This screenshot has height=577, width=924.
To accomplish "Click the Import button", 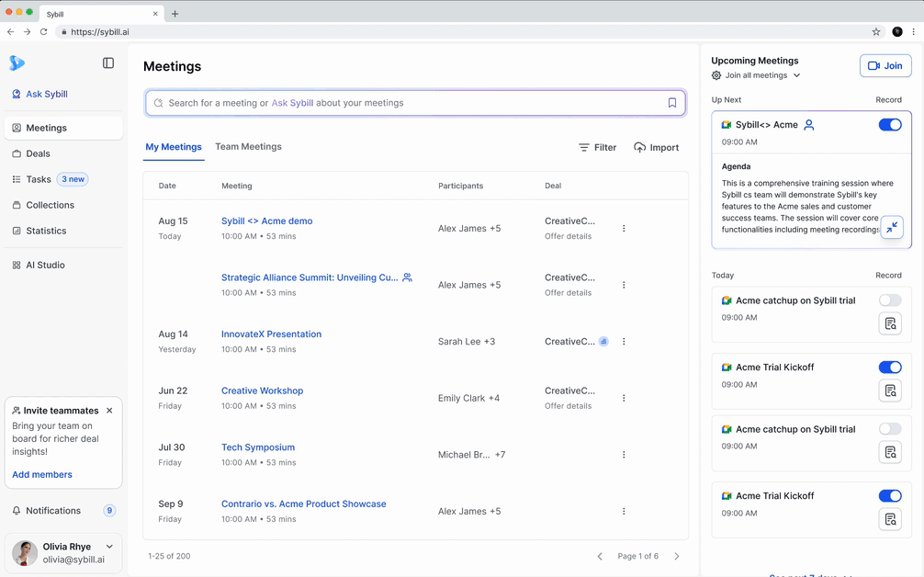I will pyautogui.click(x=657, y=147).
